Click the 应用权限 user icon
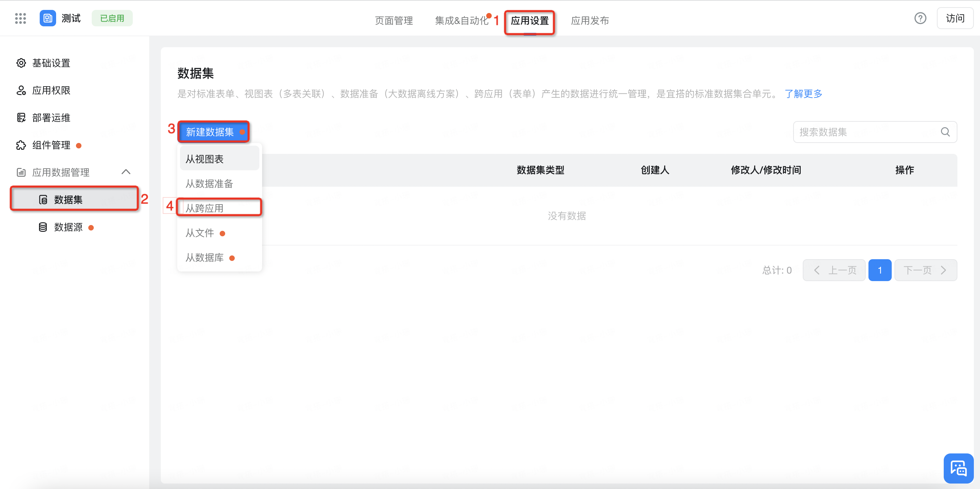 pos(21,90)
